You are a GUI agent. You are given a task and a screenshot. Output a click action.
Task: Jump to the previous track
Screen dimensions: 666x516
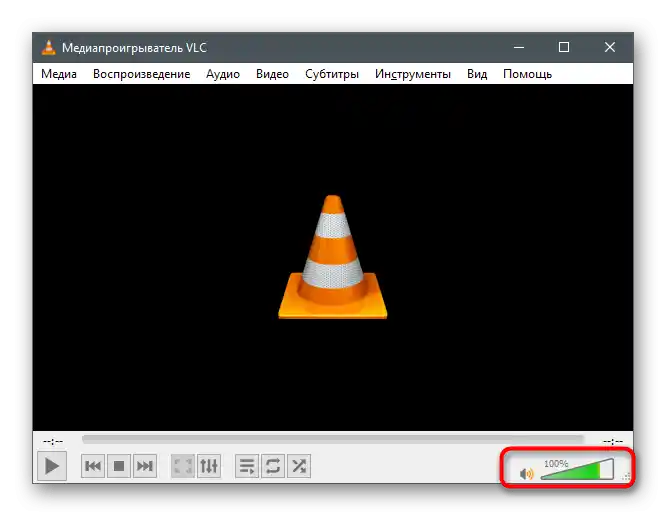(93, 466)
